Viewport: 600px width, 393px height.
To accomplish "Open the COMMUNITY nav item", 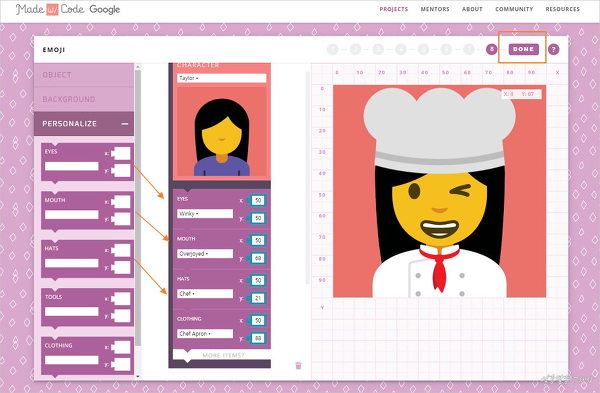I will (x=514, y=9).
